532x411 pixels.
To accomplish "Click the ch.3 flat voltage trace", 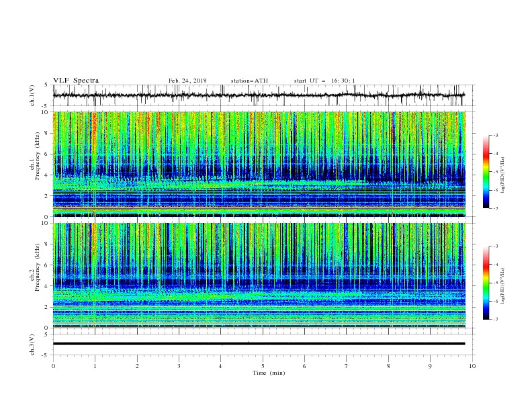I will coord(259,344).
